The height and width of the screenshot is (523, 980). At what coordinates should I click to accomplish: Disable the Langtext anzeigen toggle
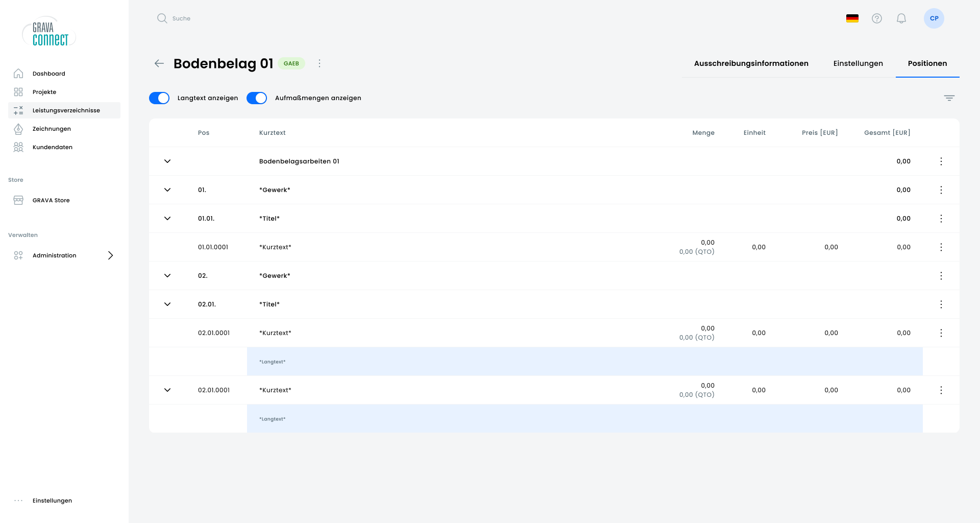tap(159, 98)
